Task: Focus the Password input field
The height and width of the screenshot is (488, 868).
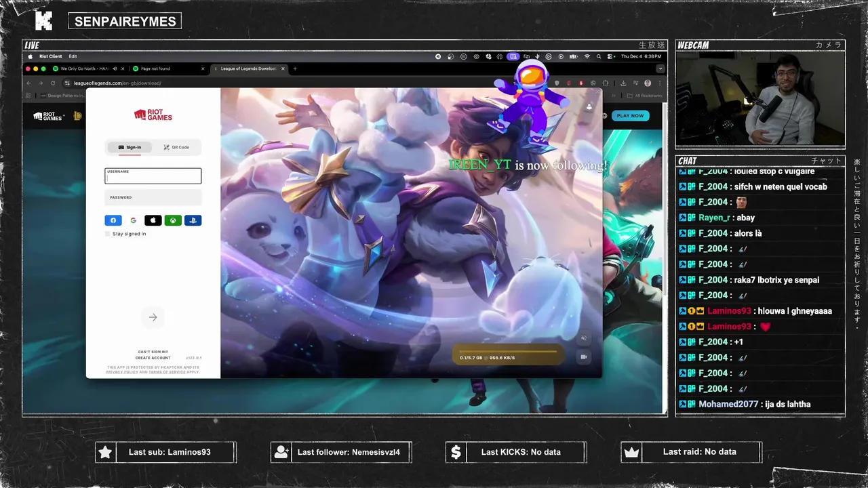Action: pos(153,197)
